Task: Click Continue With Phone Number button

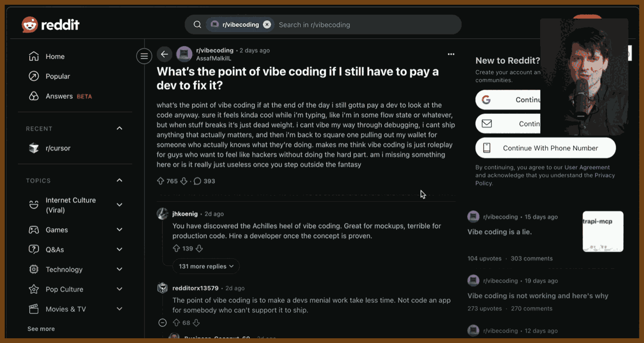Action: pyautogui.click(x=545, y=148)
